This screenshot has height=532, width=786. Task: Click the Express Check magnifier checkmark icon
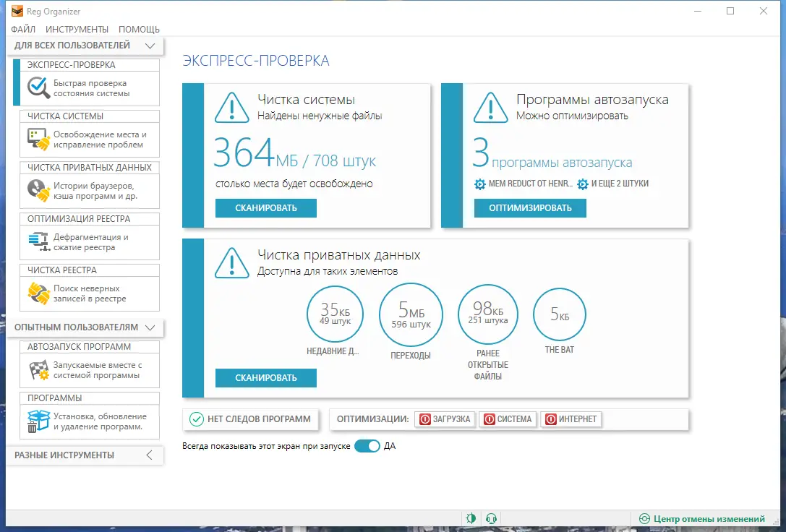(38, 87)
